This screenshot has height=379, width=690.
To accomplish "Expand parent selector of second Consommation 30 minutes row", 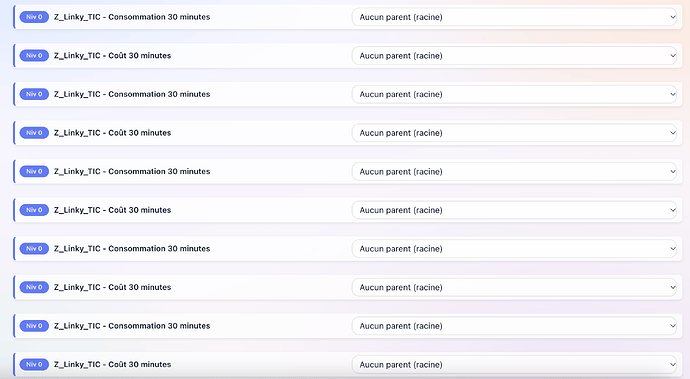I will coord(514,94).
